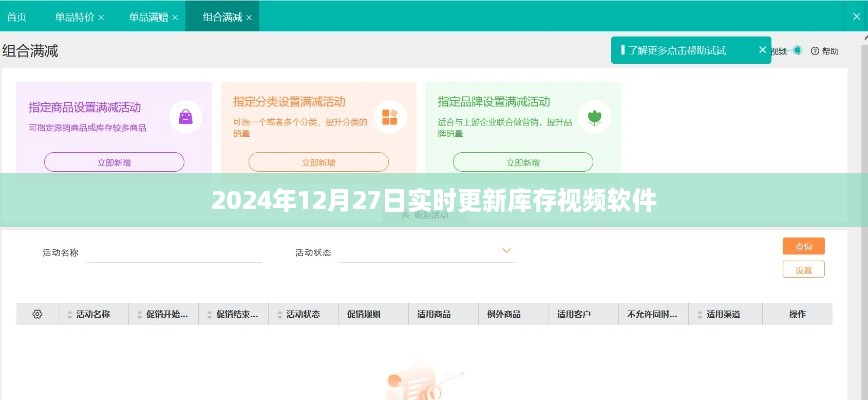This screenshot has height=400, width=868.
Task: Click the 促销规则 column header
Action: pyautogui.click(x=364, y=314)
